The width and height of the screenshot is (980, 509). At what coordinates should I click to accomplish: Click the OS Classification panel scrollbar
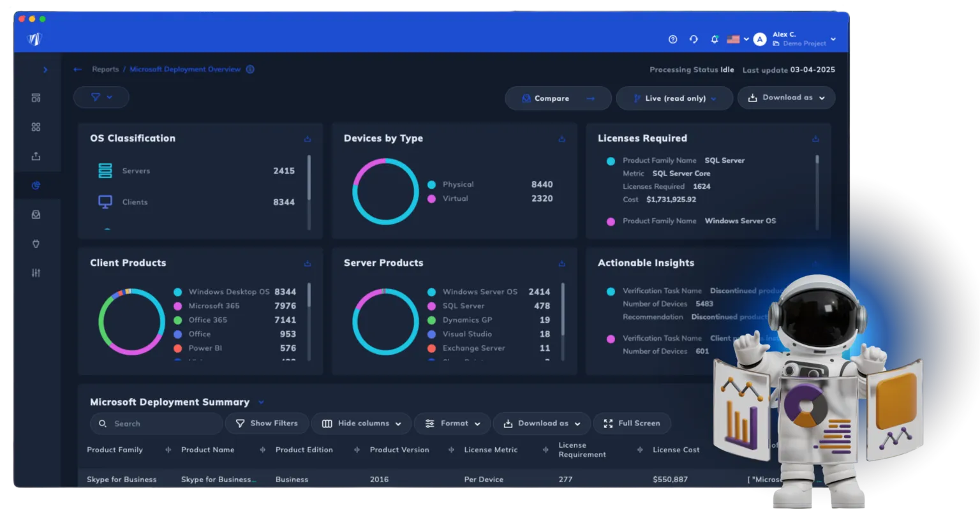pyautogui.click(x=309, y=179)
